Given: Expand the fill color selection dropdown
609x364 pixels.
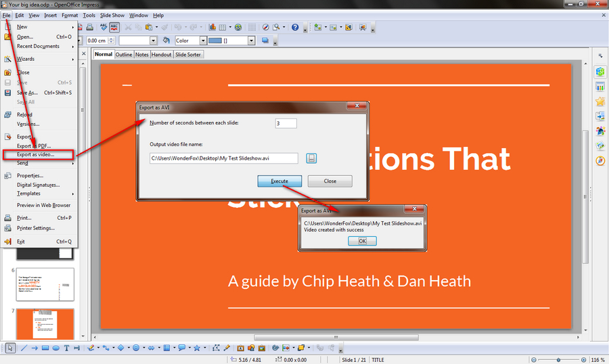Looking at the screenshot, I should coord(251,41).
